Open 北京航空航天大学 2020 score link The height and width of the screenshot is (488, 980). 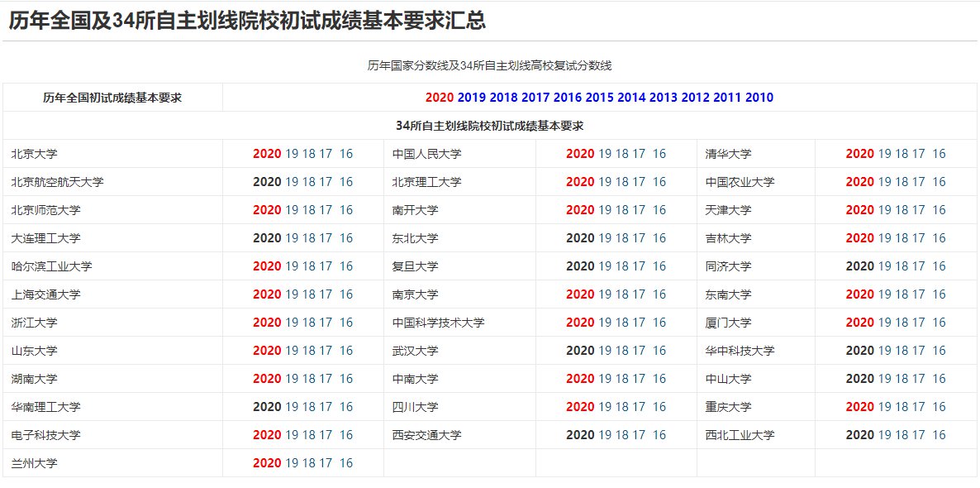[x=267, y=182]
